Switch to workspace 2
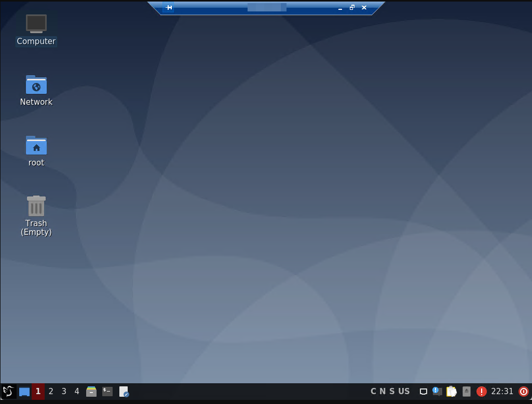The image size is (532, 404). [x=51, y=392]
